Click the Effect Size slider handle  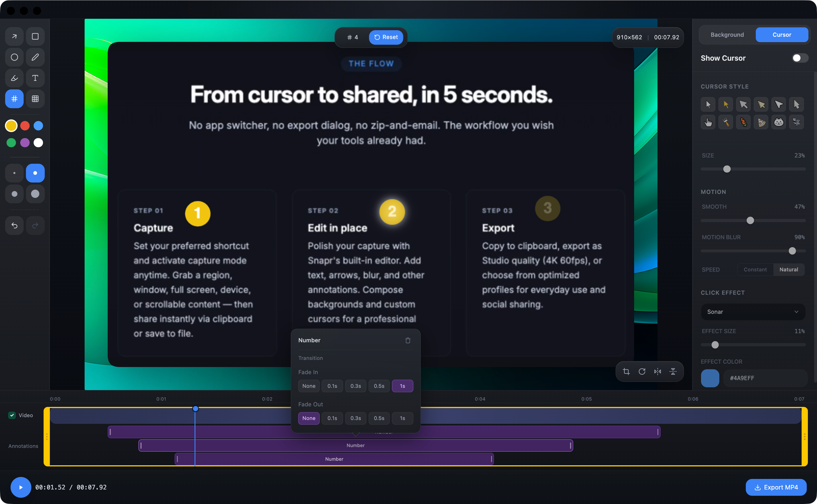coord(715,345)
